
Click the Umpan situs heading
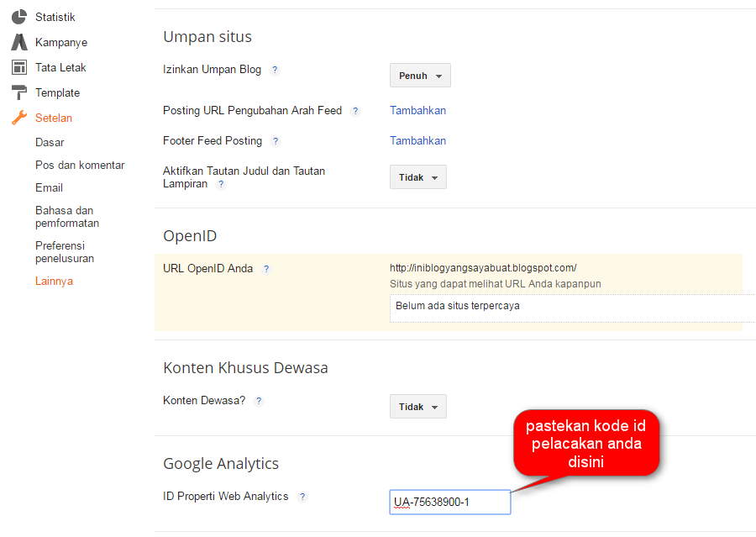coord(207,37)
